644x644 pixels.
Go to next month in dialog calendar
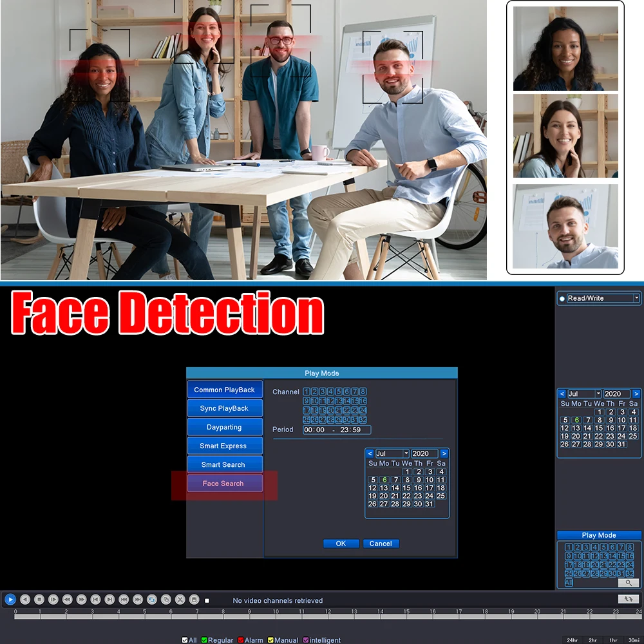pos(444,453)
